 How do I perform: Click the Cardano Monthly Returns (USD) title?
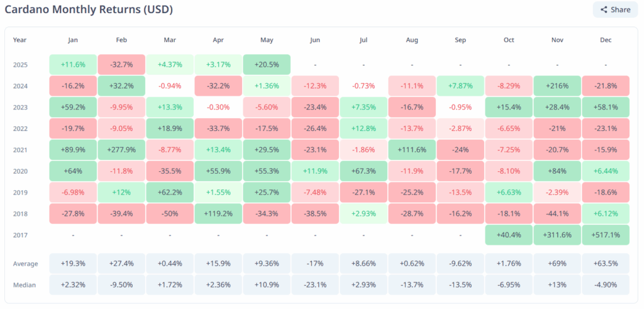click(x=88, y=10)
